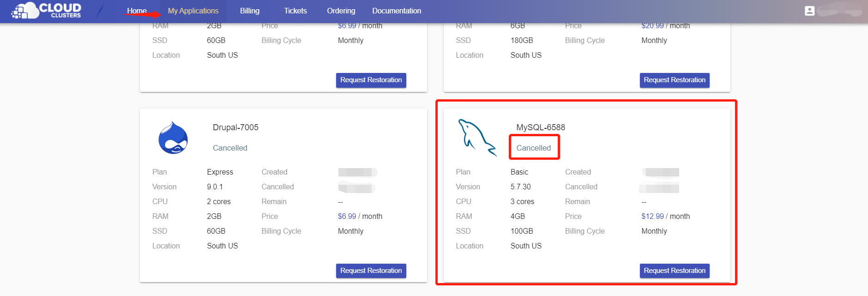Request Restoration for MySQL-6588
The image size is (868, 296).
(675, 271)
